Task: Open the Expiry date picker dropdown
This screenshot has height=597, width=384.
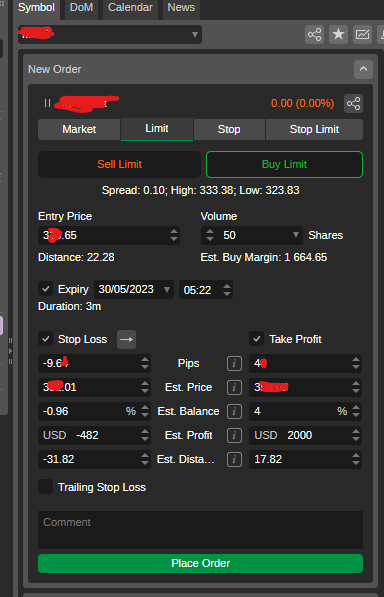Action: (167, 290)
